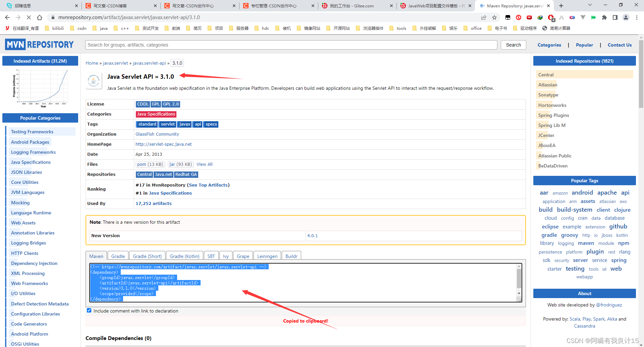Open the Chrome profile avatar

626,17
